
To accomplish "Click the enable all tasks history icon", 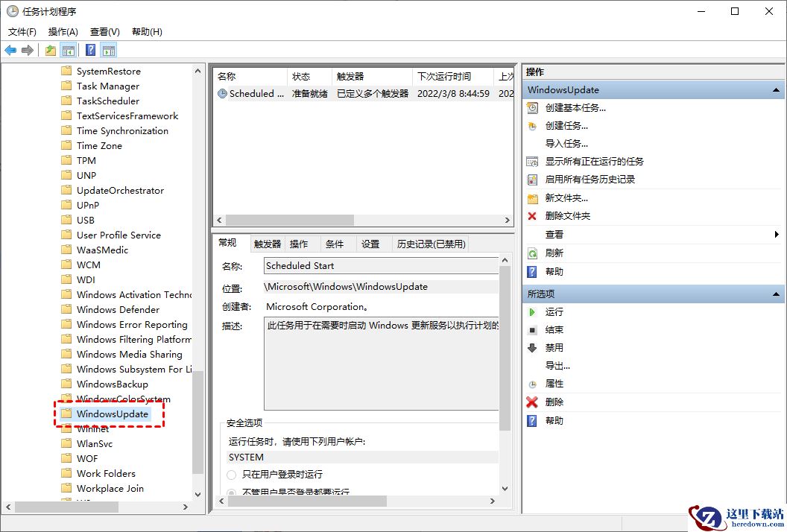I will click(x=533, y=180).
